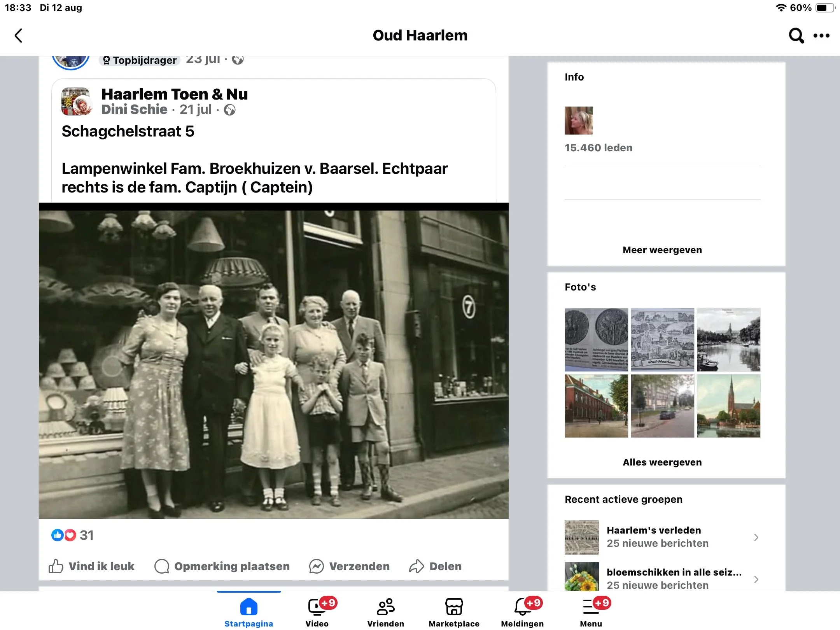Image resolution: width=840 pixels, height=630 pixels.
Task: Tap the Verzenden messenger icon
Action: [316, 566]
